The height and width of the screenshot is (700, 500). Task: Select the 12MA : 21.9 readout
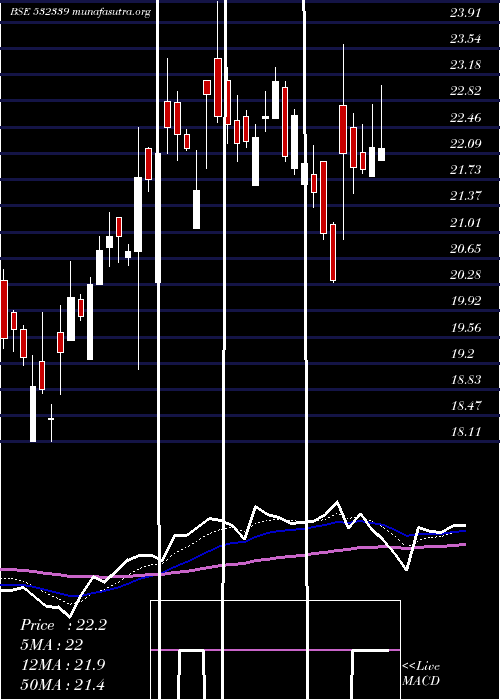click(63, 665)
